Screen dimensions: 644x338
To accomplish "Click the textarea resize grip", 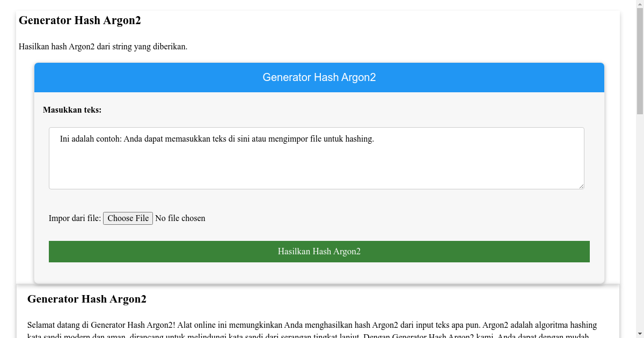I will 582,186.
